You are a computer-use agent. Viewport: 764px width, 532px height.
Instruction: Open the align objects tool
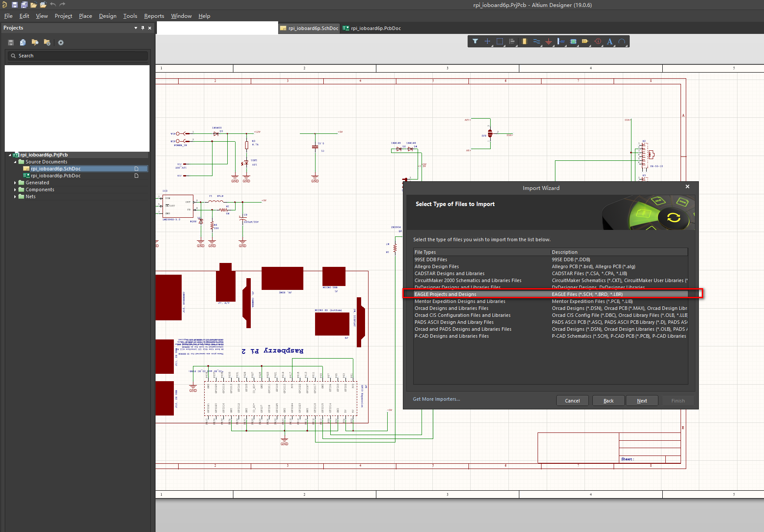point(512,41)
